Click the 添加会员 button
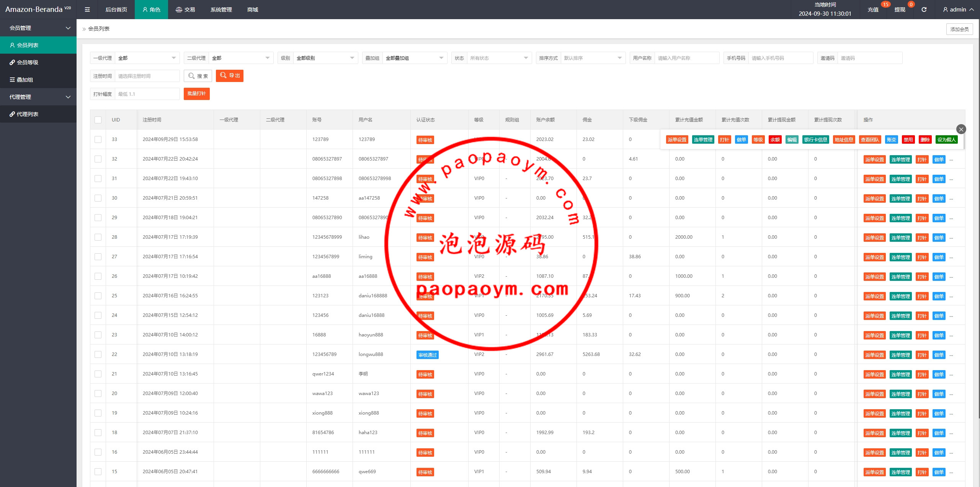Screen dimensions: 980x487 tap(959, 29)
